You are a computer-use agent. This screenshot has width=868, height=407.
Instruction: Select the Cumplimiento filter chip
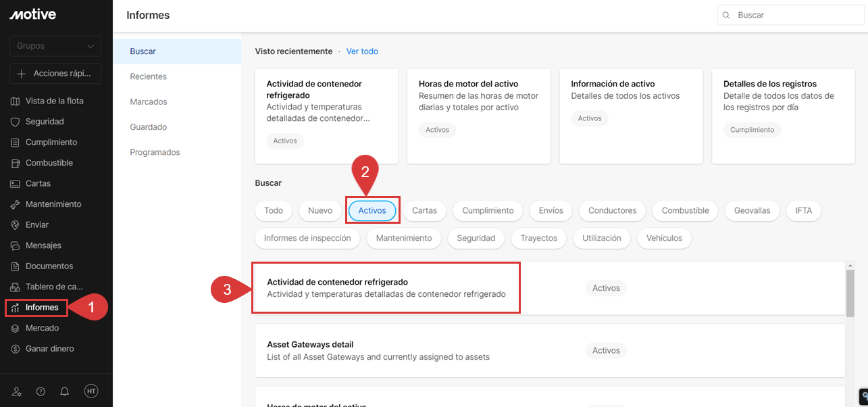[x=488, y=211]
